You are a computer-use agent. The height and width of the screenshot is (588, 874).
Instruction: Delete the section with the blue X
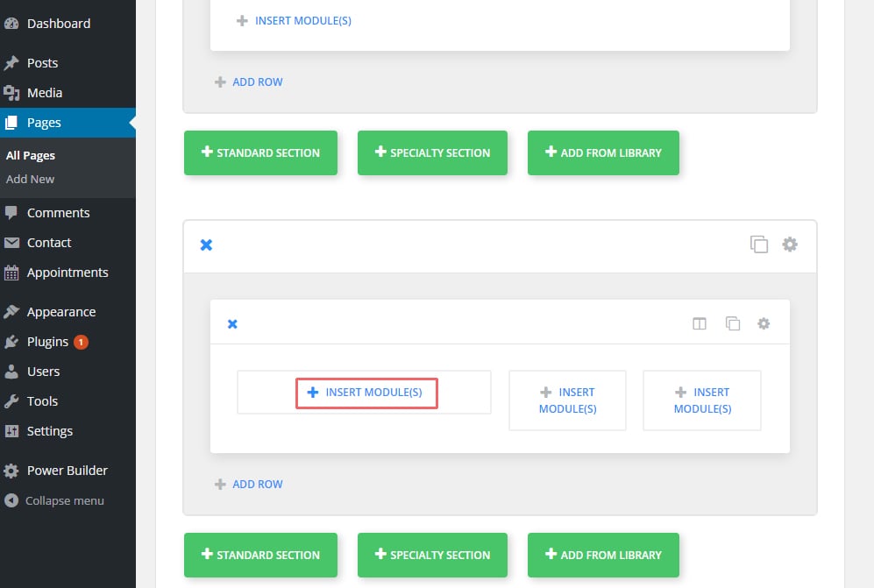(x=206, y=245)
